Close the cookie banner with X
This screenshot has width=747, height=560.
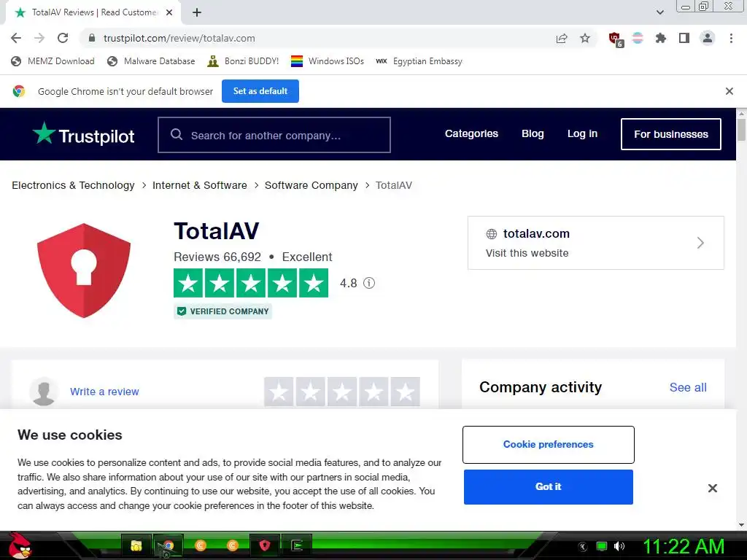[712, 488]
